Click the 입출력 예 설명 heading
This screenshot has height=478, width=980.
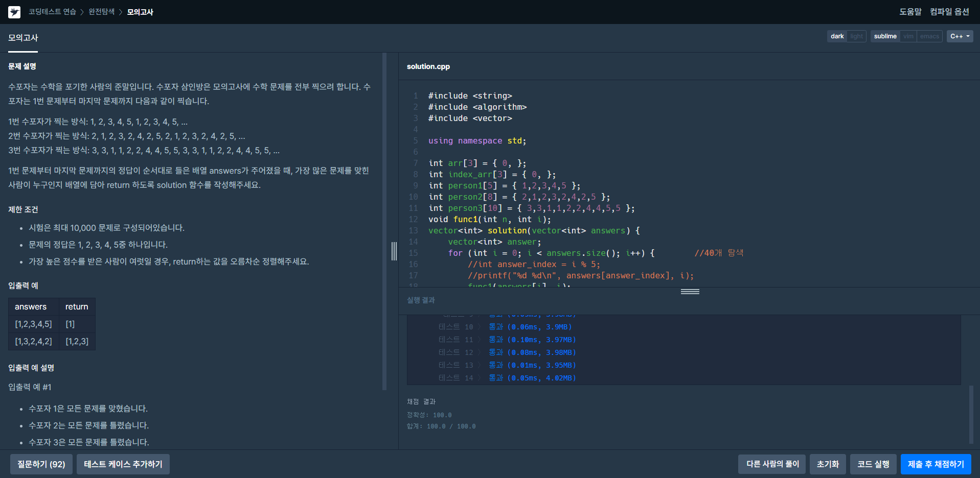click(x=31, y=368)
